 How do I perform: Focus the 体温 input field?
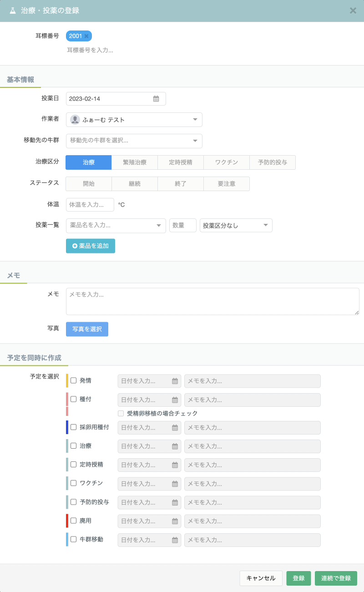click(90, 205)
